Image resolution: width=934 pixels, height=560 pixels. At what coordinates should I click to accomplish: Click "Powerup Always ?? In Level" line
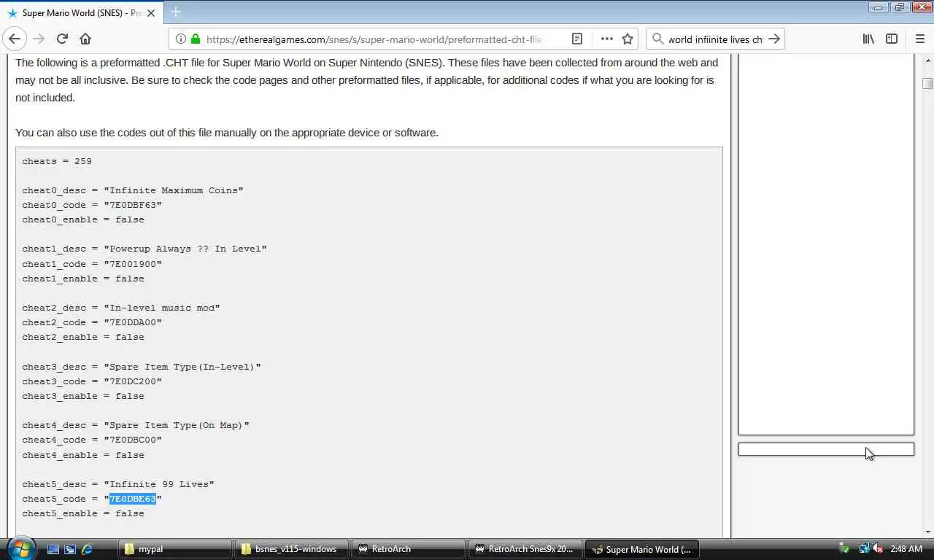[x=144, y=249]
